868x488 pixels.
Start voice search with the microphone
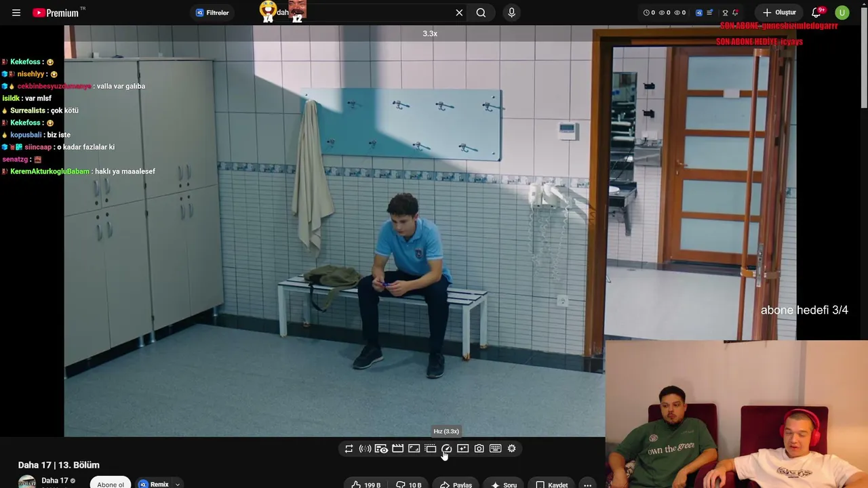pyautogui.click(x=511, y=13)
